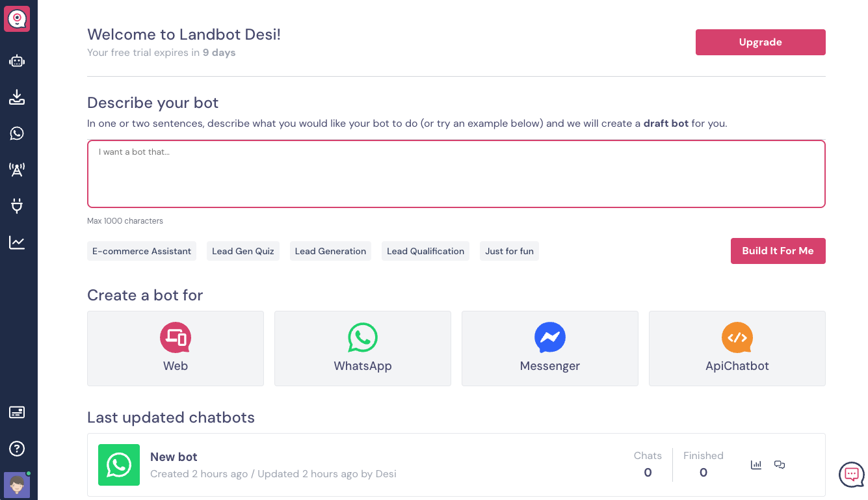Screen dimensions: 868x500
Task: Focus the bot description text field
Action: (456, 174)
